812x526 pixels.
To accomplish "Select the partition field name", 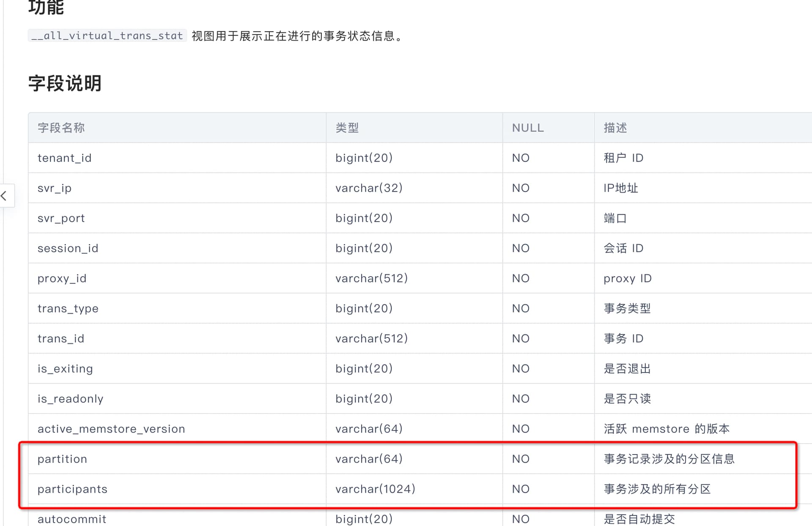I will tap(62, 459).
